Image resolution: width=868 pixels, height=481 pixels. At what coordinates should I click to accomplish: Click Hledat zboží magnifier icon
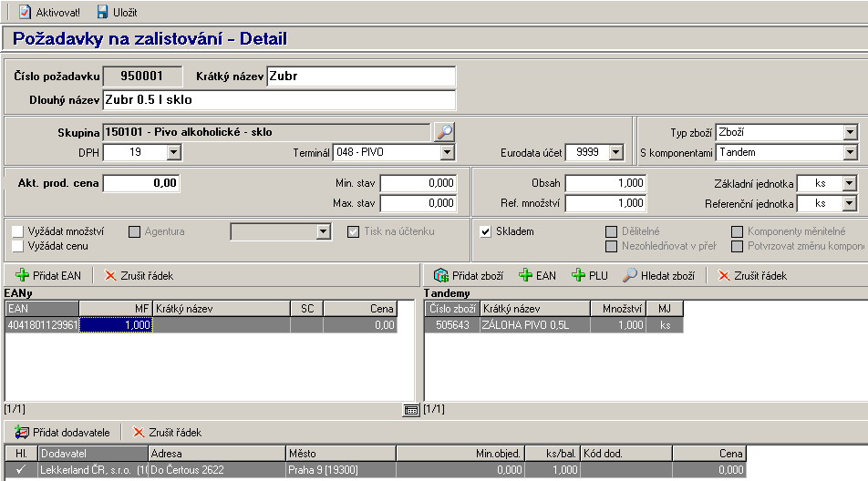[629, 275]
